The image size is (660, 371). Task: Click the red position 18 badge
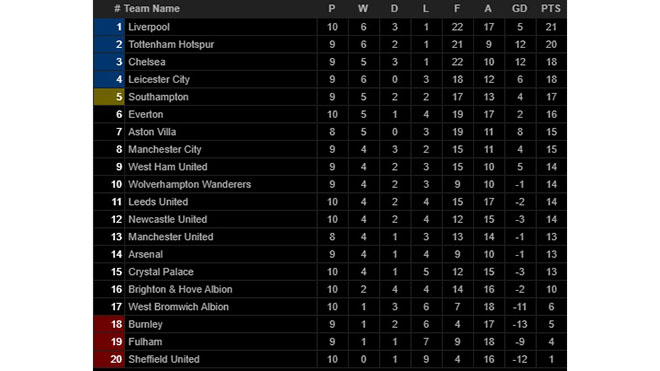click(x=109, y=324)
